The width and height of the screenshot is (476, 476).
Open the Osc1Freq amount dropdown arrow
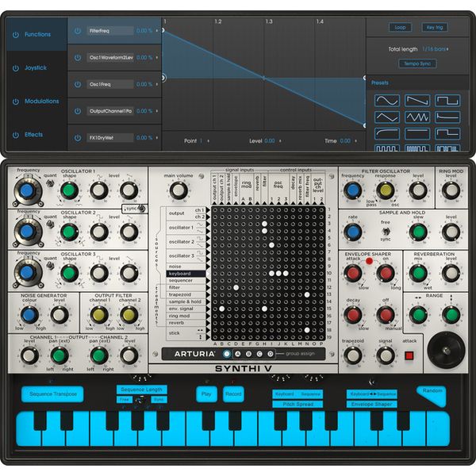coord(157,84)
